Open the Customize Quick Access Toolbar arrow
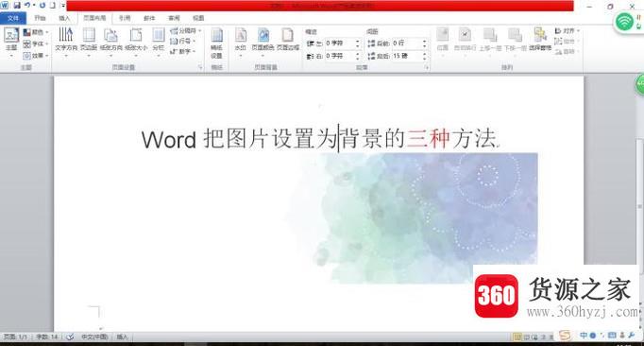 [63, 6]
